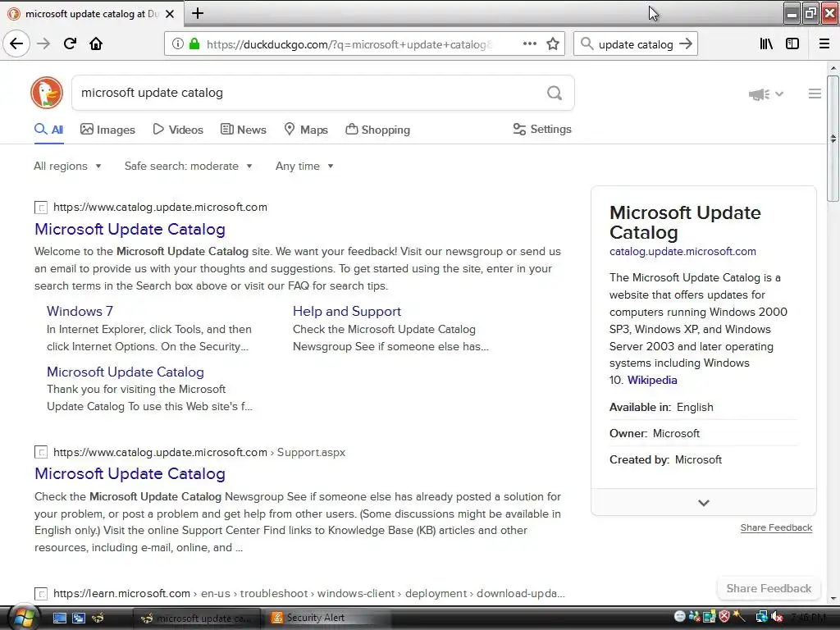The height and width of the screenshot is (630, 840).
Task: Select the All results tab
Action: 48,130
